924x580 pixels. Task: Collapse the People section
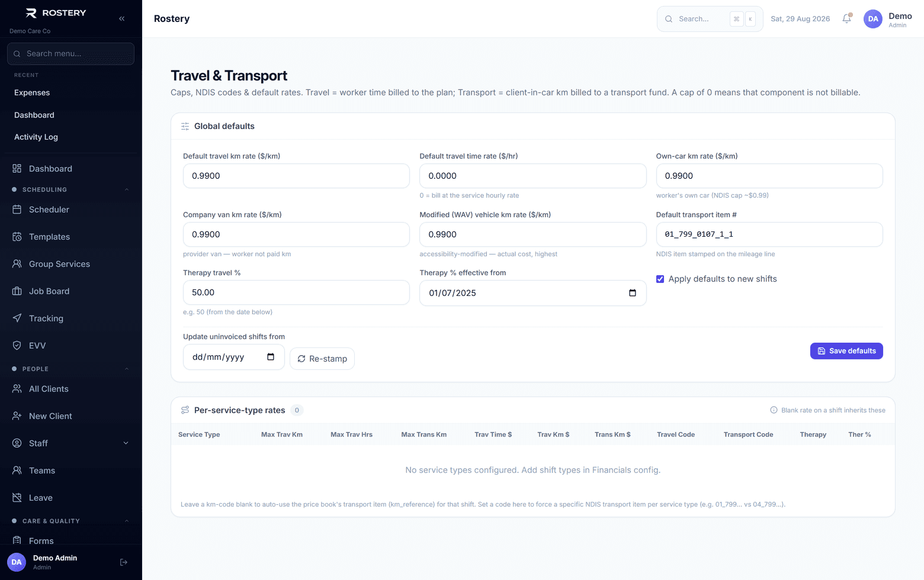click(x=126, y=369)
